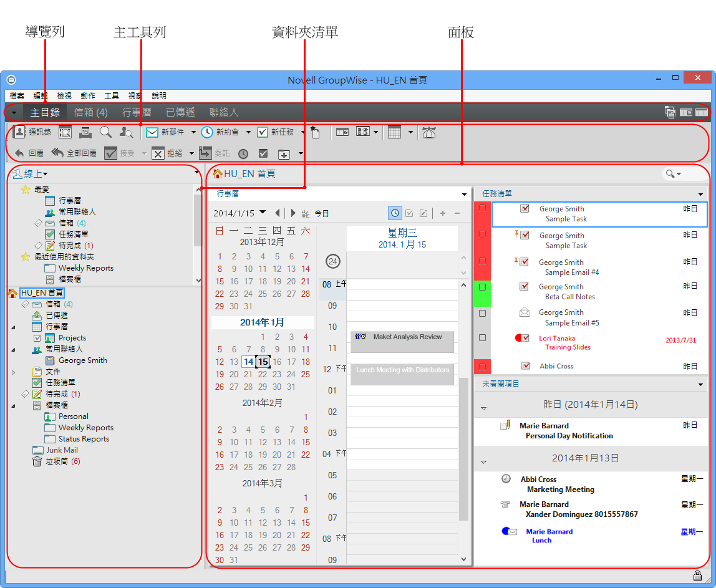This screenshot has height=588, width=716.
Task: Click the calendar task view icon
Action: point(409,213)
